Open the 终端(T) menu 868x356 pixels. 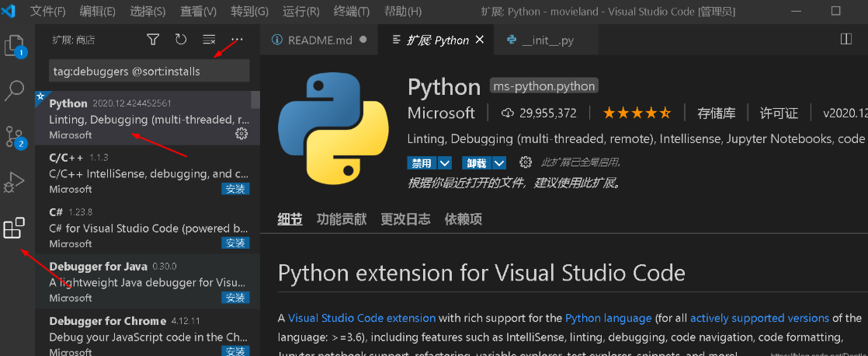(352, 11)
